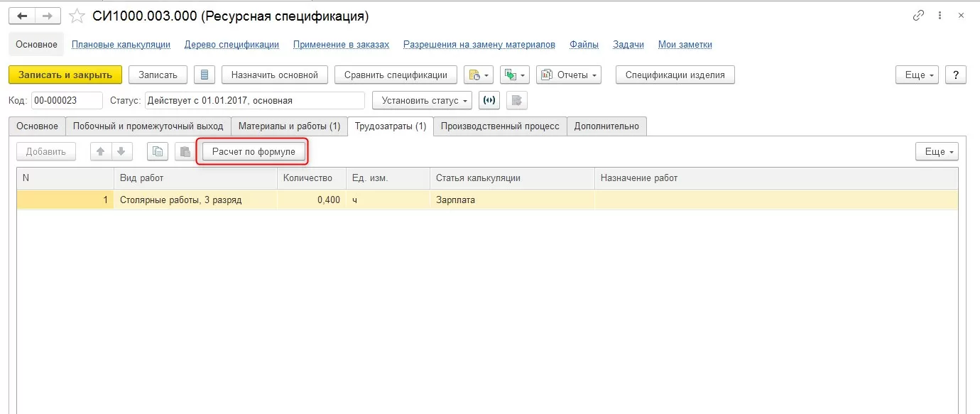The height and width of the screenshot is (414, 980).
Task: Switch to Побочный и промежуточный выход tab
Action: click(x=148, y=126)
